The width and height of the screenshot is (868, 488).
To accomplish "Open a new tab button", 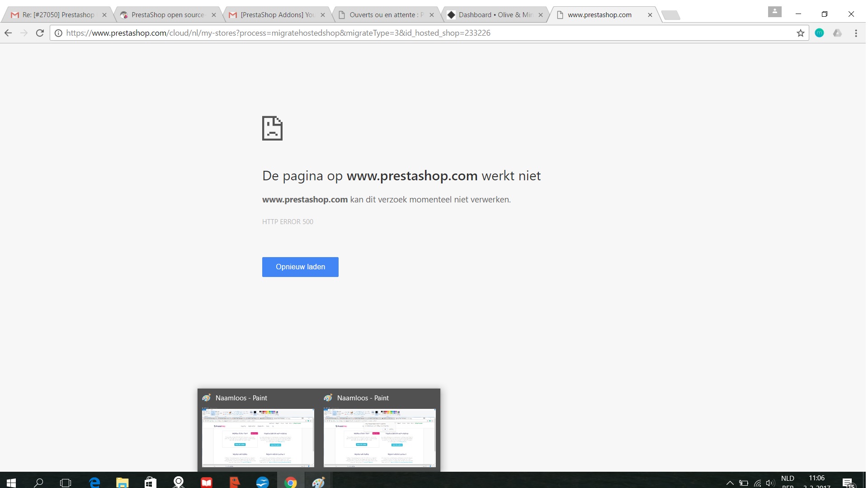I will 670,15.
